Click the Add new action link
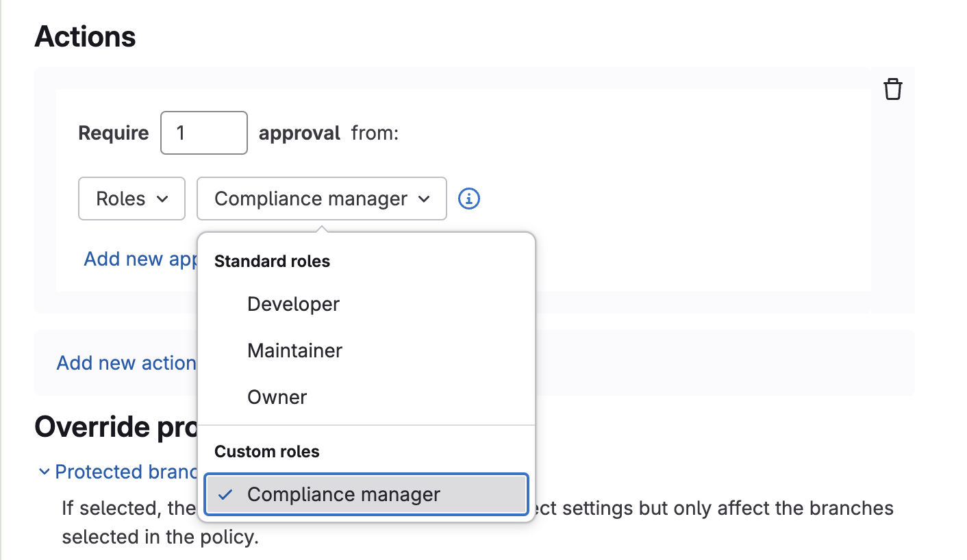This screenshot has width=967, height=560. pos(125,363)
